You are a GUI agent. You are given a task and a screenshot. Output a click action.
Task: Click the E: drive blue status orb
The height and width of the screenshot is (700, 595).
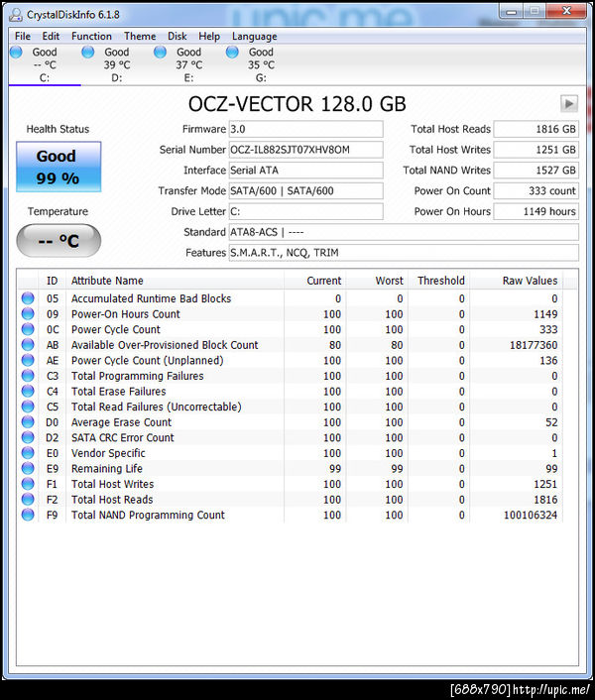pos(160,53)
